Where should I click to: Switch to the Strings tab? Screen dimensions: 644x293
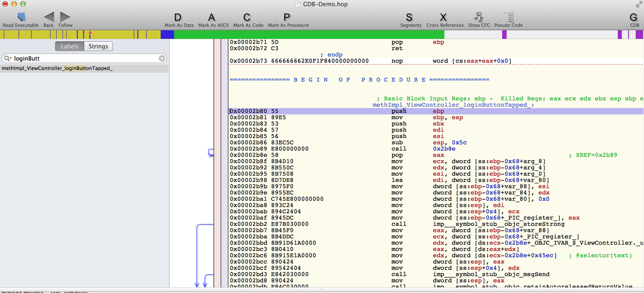pyautogui.click(x=98, y=46)
